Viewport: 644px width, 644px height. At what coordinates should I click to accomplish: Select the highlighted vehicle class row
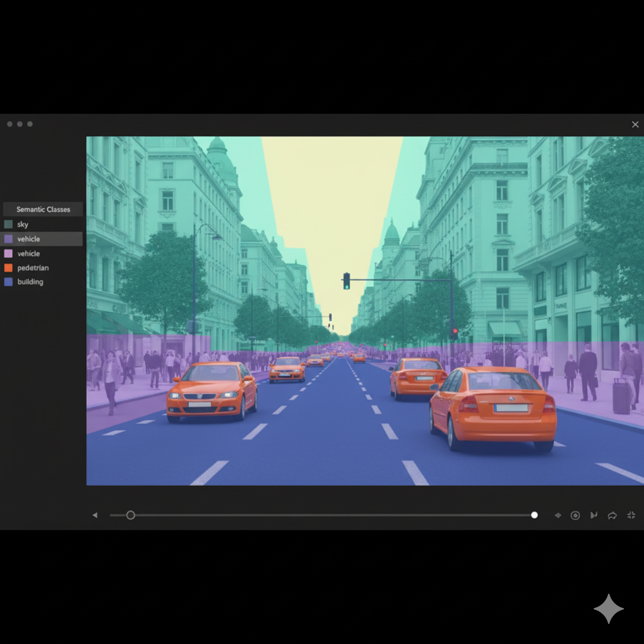(42, 239)
